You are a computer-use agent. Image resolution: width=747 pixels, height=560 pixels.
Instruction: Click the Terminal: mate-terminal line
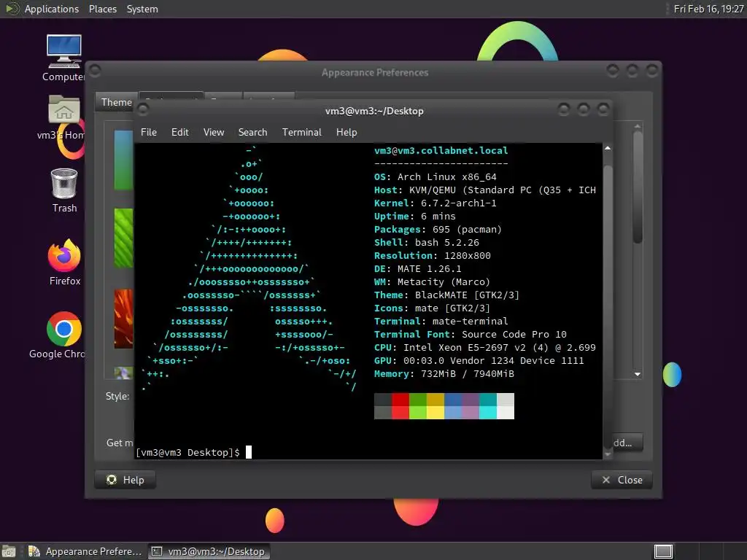tap(441, 321)
